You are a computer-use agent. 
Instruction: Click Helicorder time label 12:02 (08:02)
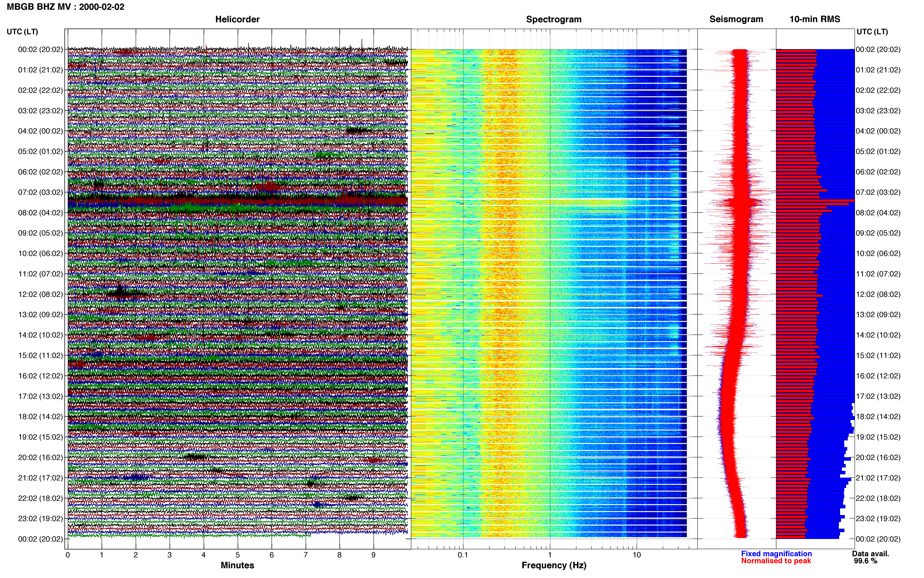[x=41, y=294]
